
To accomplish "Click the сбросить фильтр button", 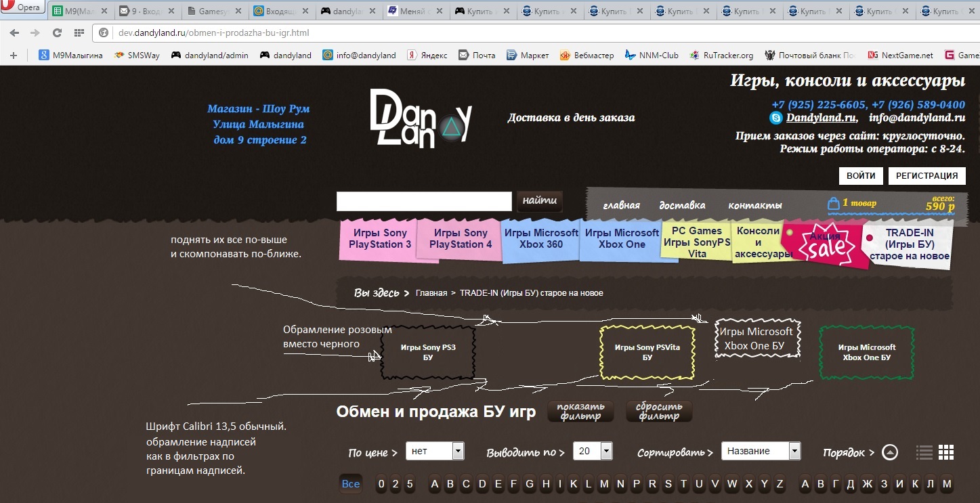I will [659, 412].
